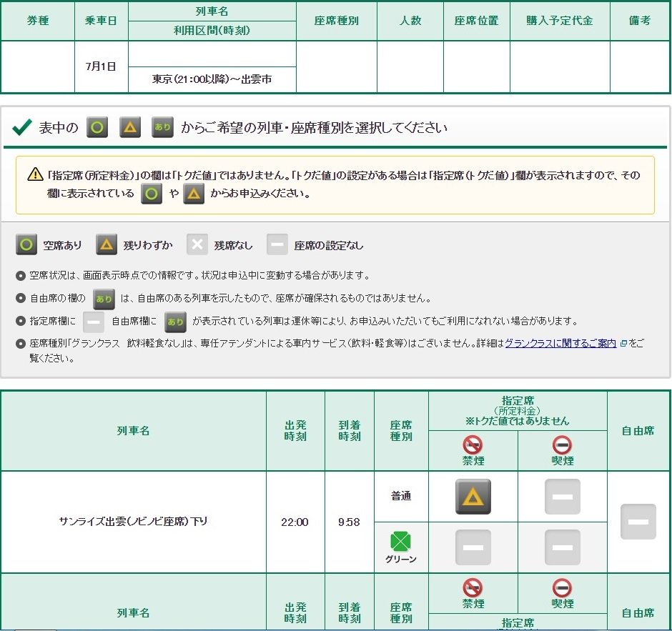Click the triangle icon in the selection heading
The height and width of the screenshot is (631, 672).
(x=130, y=127)
